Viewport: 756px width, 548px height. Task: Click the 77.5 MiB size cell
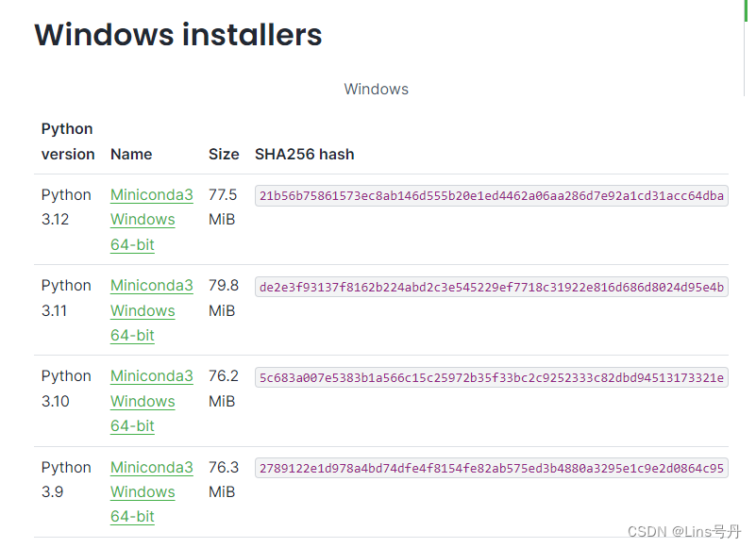pyautogui.click(x=223, y=208)
